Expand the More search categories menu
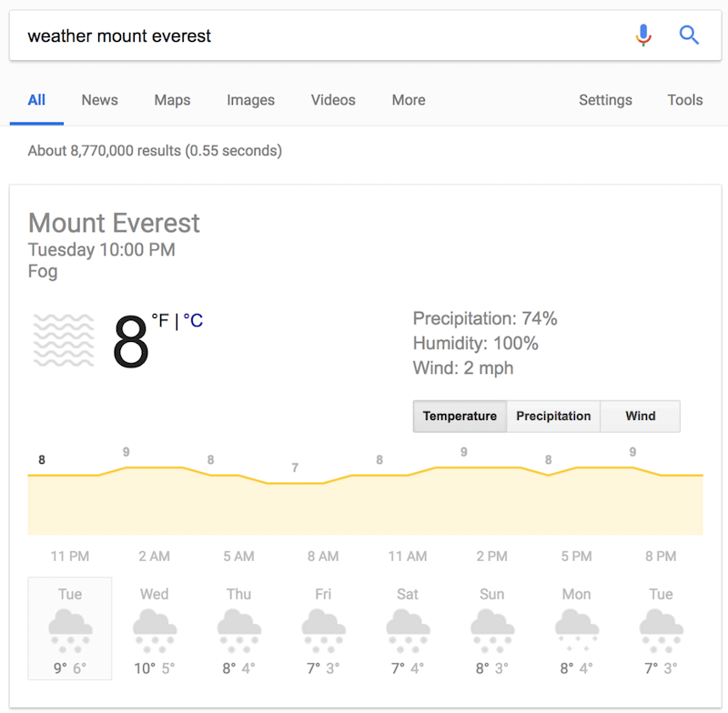Viewport: 728px width, 713px height. tap(409, 100)
